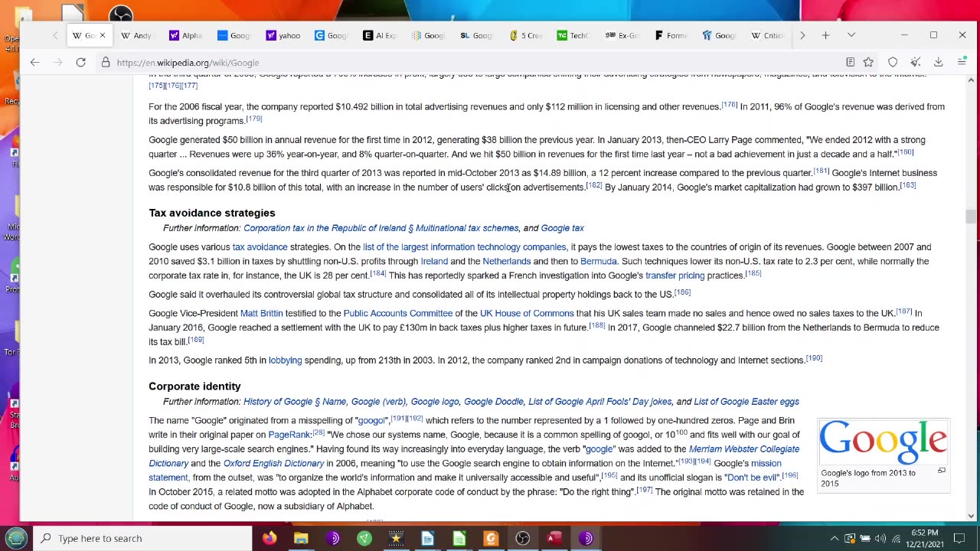Viewport: 980px width, 551px height.
Task: Click the Don't be evil link
Action: point(752,478)
